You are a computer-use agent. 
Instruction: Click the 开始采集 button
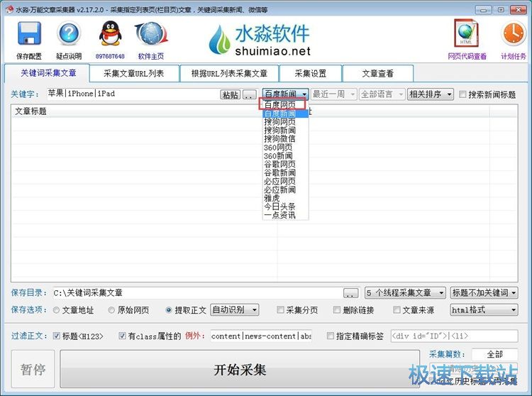pos(240,369)
